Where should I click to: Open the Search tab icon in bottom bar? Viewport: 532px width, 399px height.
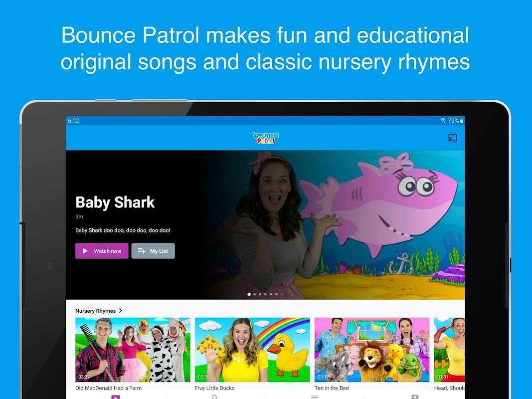[x=215, y=397]
